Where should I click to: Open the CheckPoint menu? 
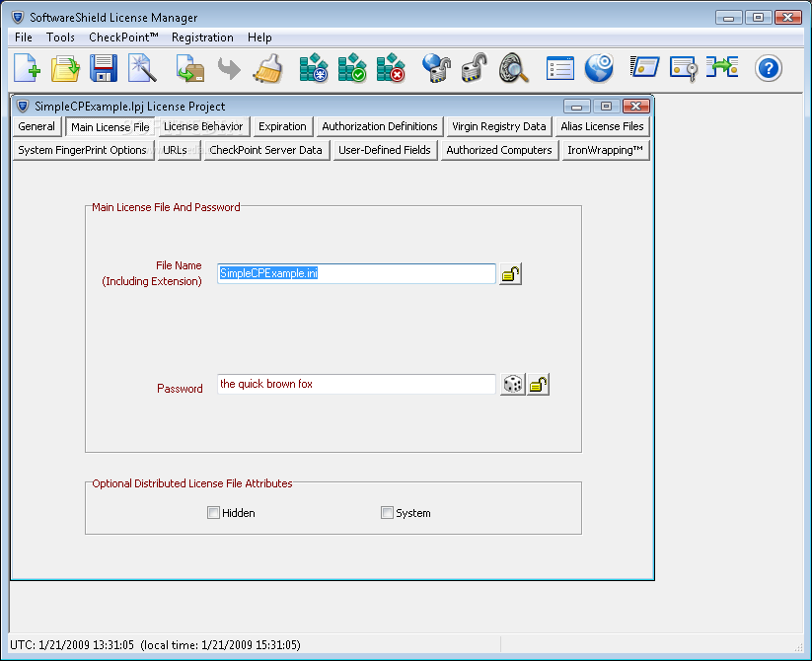coord(123,37)
